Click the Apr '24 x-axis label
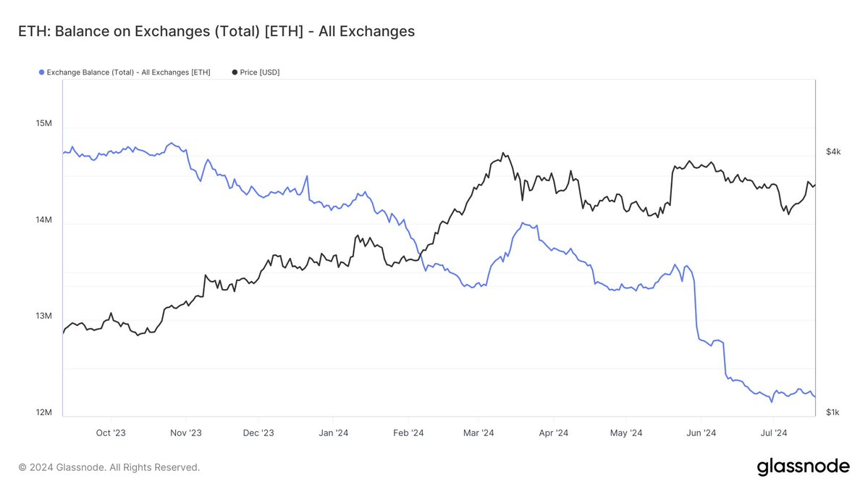This screenshot has height=489, width=868. [554, 433]
